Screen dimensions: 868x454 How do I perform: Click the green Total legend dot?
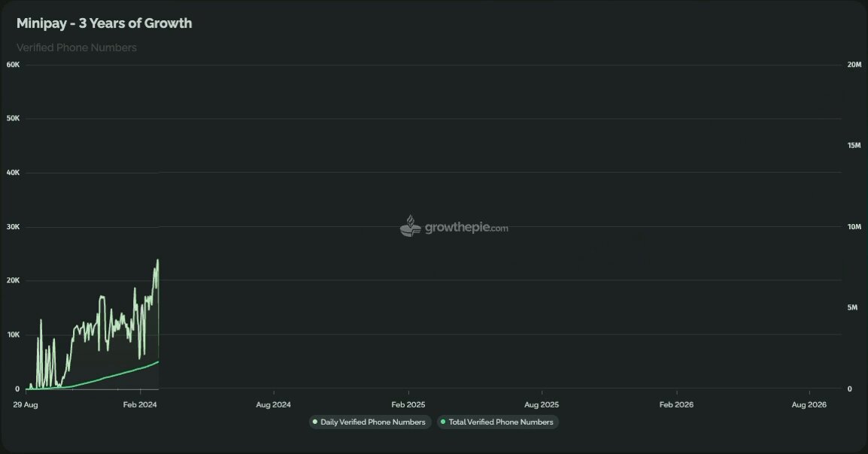click(443, 422)
